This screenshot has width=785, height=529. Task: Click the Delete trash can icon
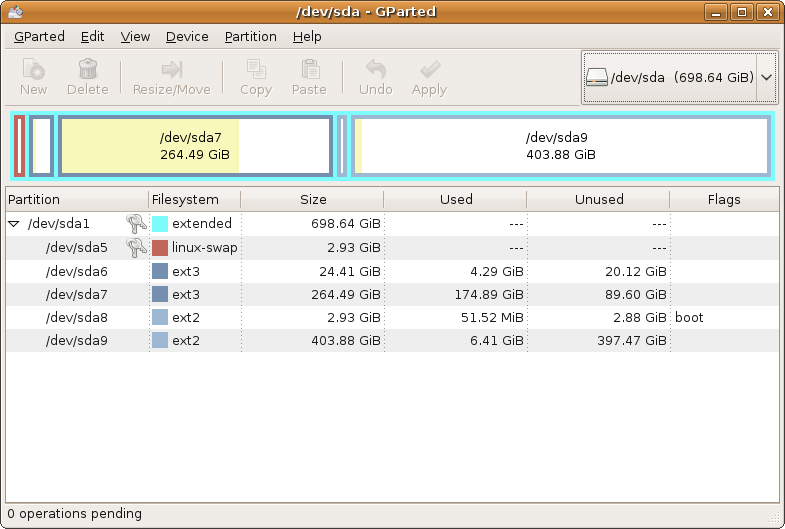(88, 69)
